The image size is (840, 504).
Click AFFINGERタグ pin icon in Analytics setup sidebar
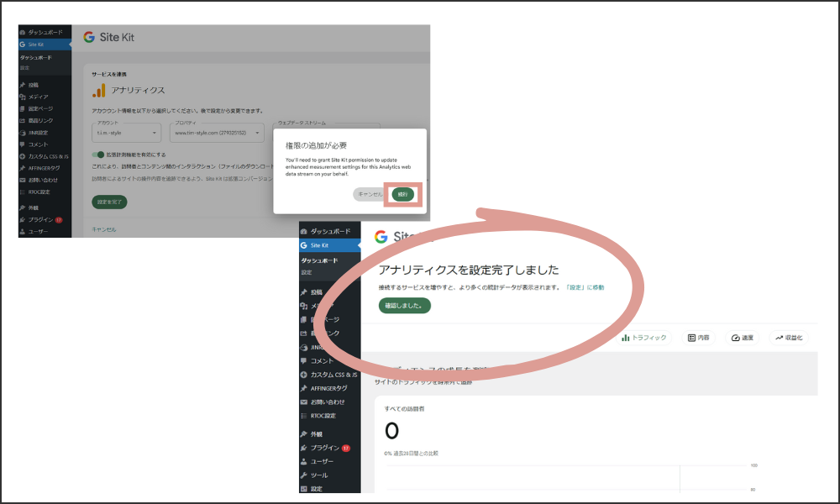[23, 168]
